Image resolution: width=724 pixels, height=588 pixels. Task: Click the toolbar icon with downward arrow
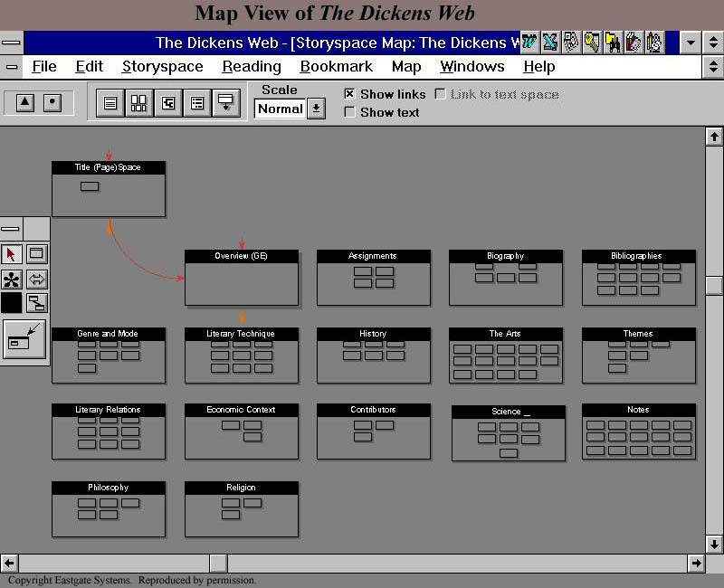225,102
